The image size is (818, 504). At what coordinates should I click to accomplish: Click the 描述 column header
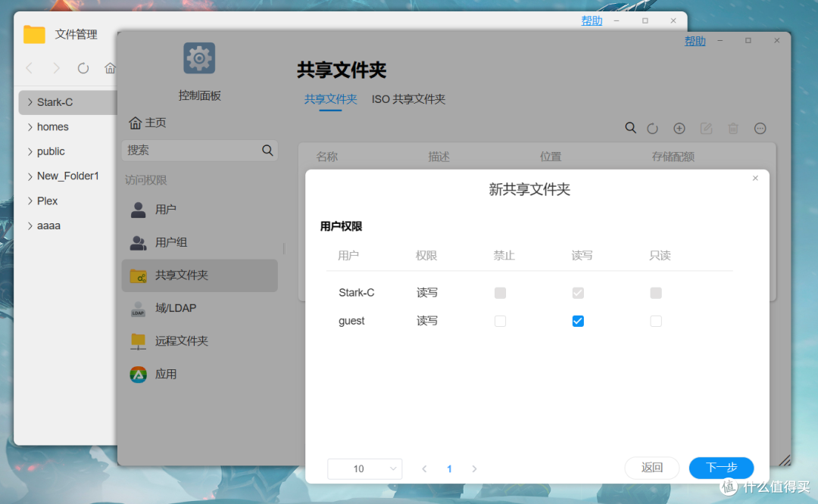tap(439, 157)
